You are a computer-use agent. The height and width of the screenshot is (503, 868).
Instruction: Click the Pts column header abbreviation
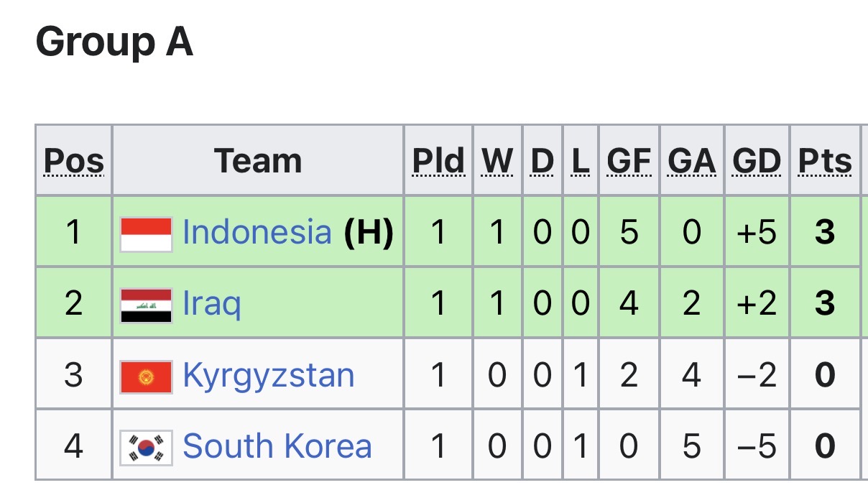coord(825,161)
